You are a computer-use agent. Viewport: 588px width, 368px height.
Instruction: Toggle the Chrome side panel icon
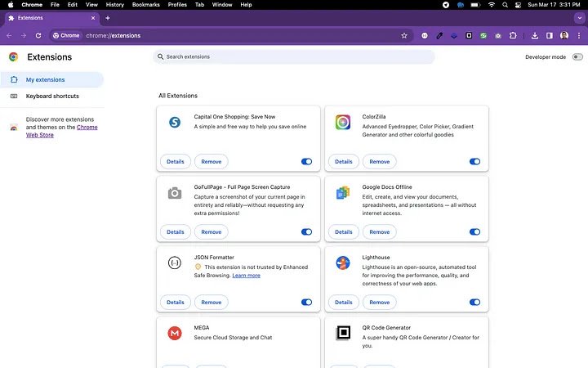coord(550,36)
